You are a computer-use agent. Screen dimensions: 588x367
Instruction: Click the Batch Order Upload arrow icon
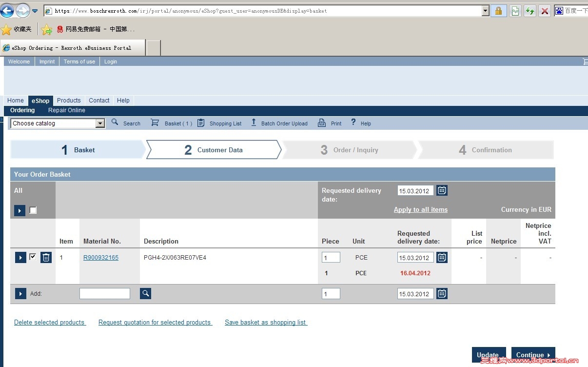[x=254, y=122]
